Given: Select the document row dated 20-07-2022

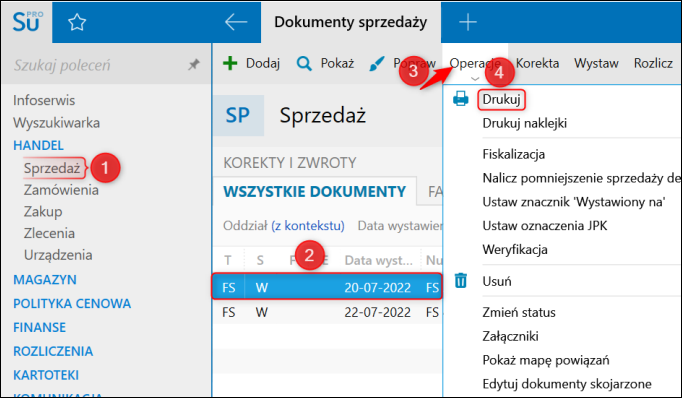Looking at the screenshot, I should (x=327, y=287).
